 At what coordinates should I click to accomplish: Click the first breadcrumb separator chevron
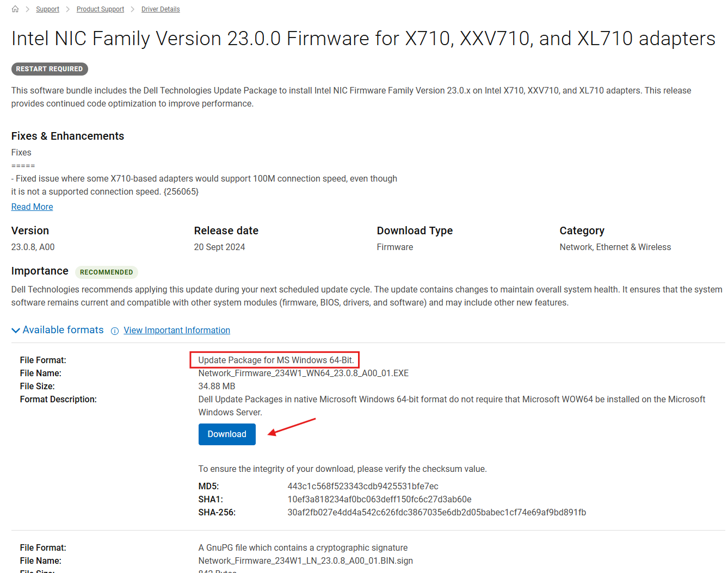(x=27, y=9)
